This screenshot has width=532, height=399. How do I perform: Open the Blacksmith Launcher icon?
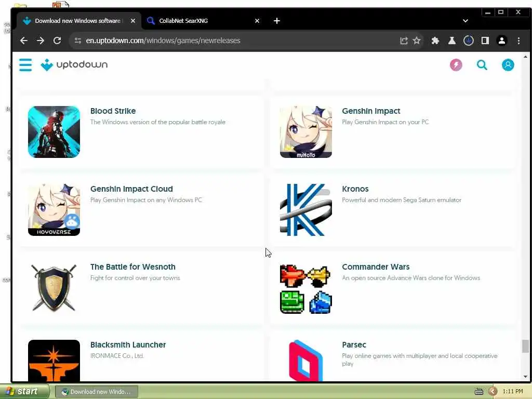click(54, 361)
